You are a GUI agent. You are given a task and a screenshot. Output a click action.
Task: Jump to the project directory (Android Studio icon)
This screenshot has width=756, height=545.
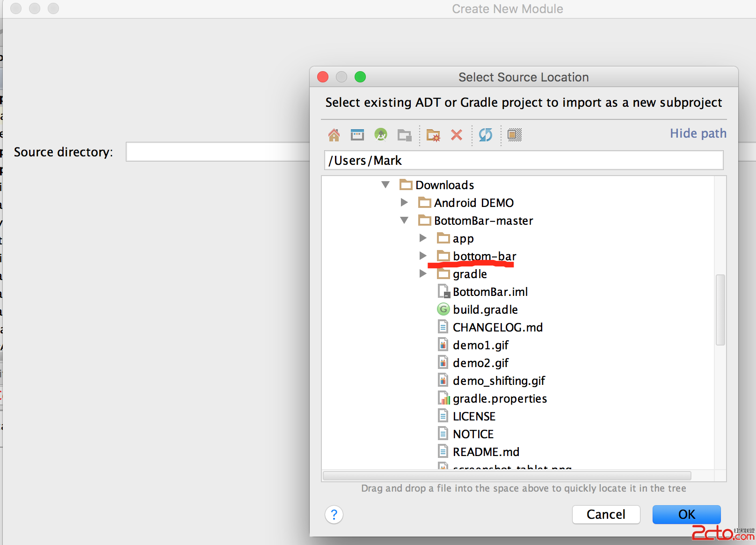381,135
